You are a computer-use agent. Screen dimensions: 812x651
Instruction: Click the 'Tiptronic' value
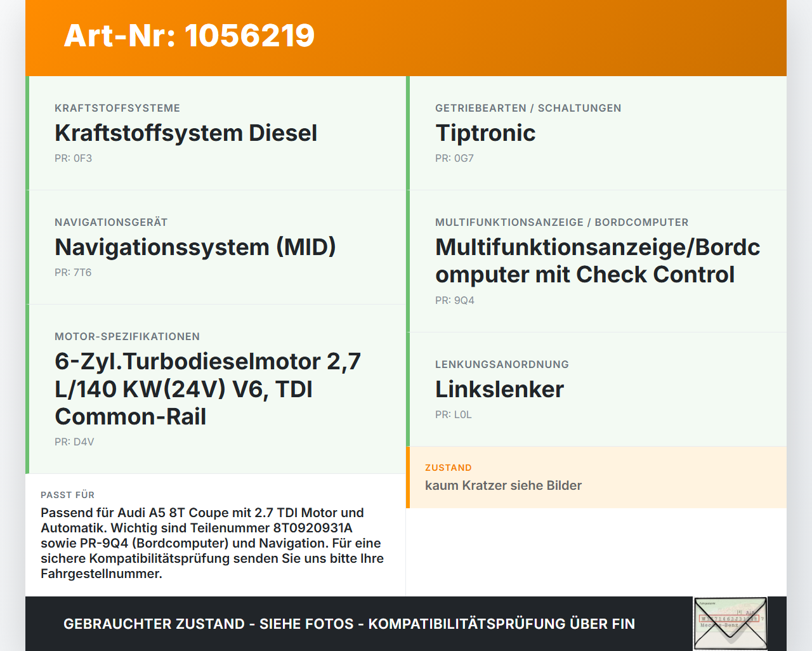point(485,133)
